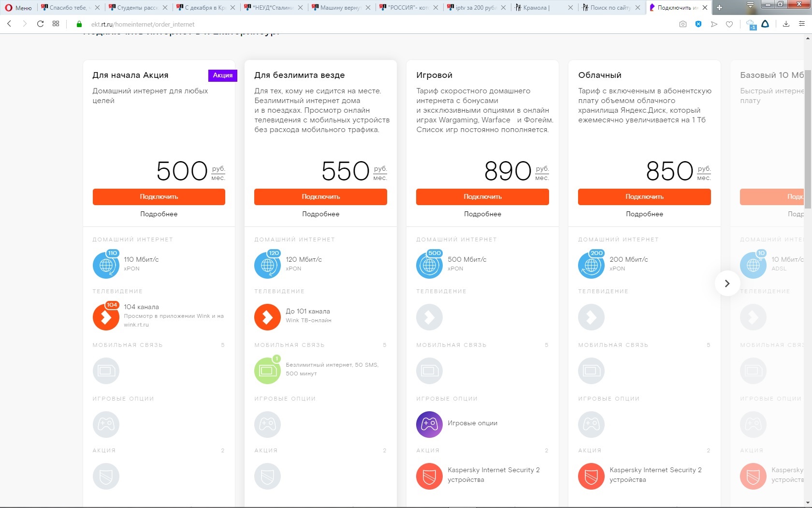
Task: Expand Подробнее for Игровой tariff
Action: point(482,214)
